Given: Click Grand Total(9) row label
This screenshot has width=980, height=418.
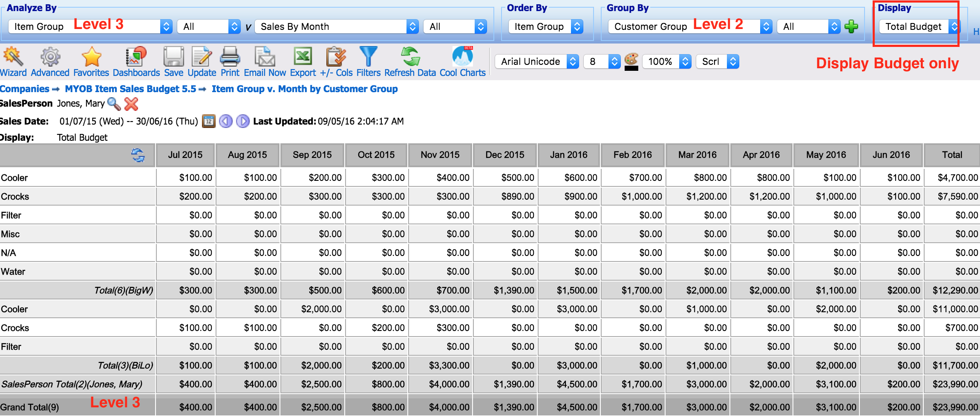Looking at the screenshot, I should click(29, 407).
